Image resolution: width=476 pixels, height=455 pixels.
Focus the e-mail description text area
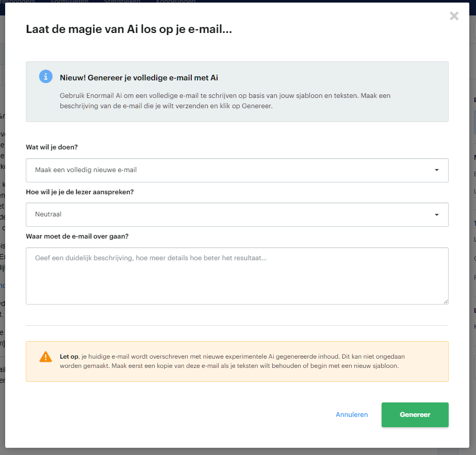point(237,276)
